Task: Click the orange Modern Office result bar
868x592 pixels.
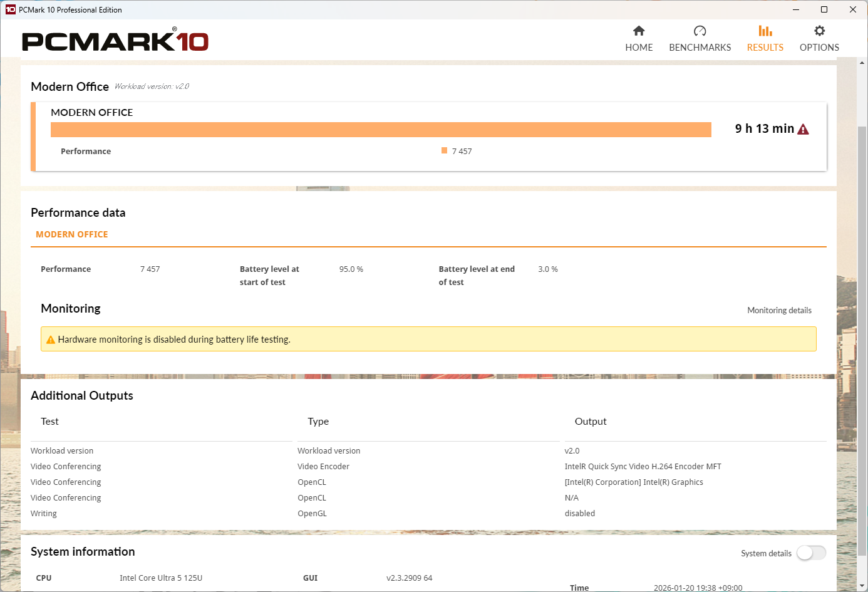Action: tap(381, 129)
